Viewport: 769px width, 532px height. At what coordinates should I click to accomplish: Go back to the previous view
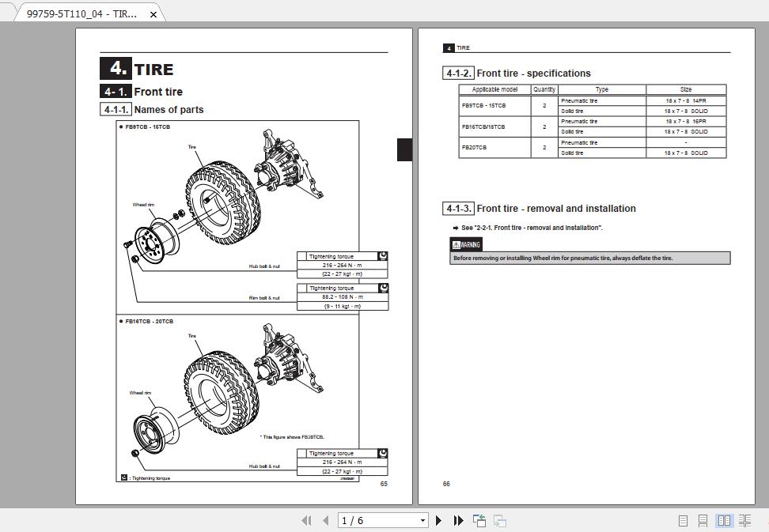coord(479,520)
